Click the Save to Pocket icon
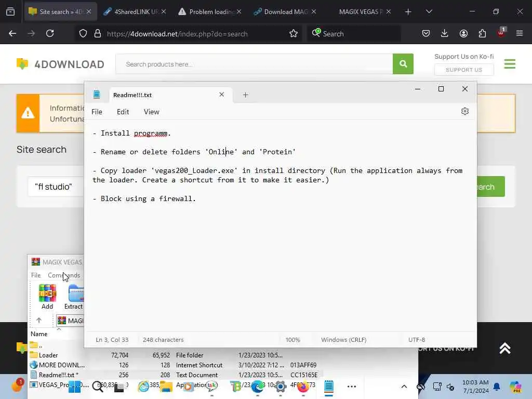 pos(426,33)
